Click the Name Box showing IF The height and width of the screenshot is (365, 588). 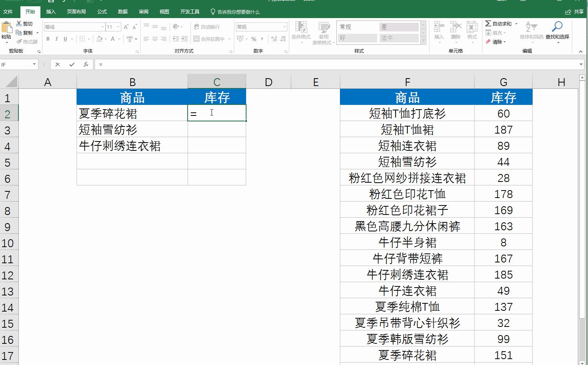[16, 64]
